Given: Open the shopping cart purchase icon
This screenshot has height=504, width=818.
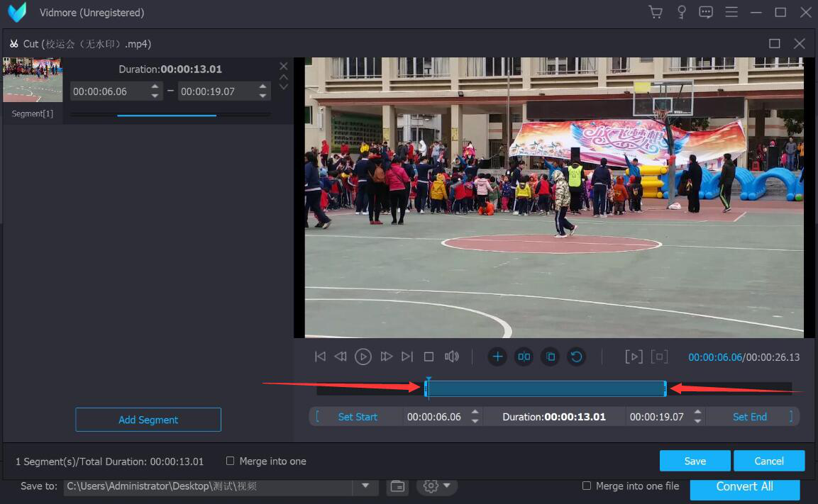Looking at the screenshot, I should [656, 12].
